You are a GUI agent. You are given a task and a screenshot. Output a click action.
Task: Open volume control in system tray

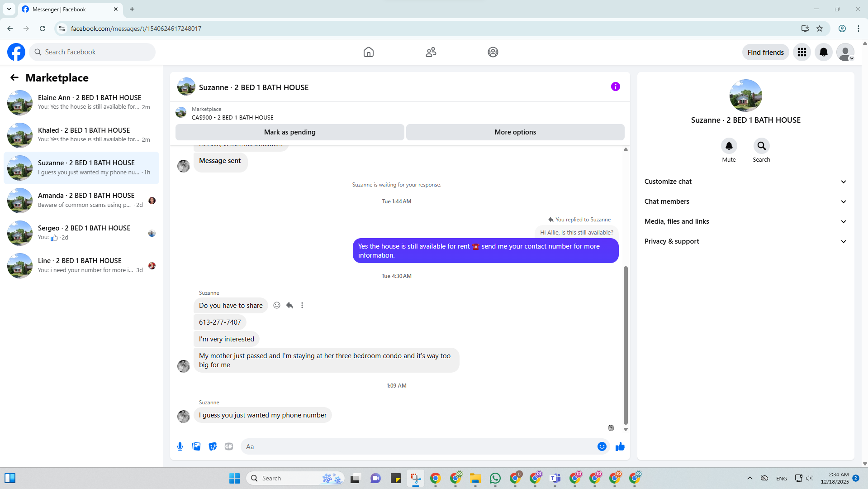[809, 478]
